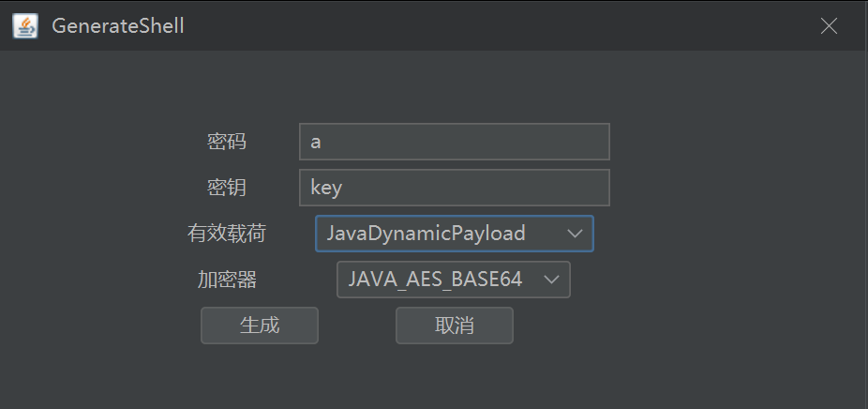Viewport: 868px width, 409px height.
Task: Click the 密码 password input field
Action: point(454,142)
